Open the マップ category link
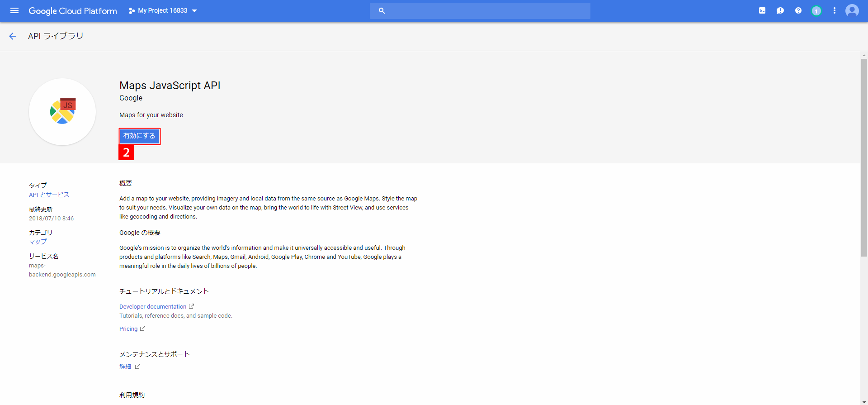This screenshot has width=868, height=405. [38, 242]
